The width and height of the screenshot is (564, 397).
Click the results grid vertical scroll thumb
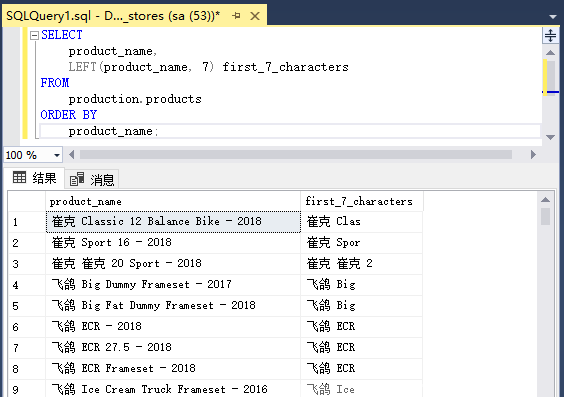pyautogui.click(x=545, y=216)
